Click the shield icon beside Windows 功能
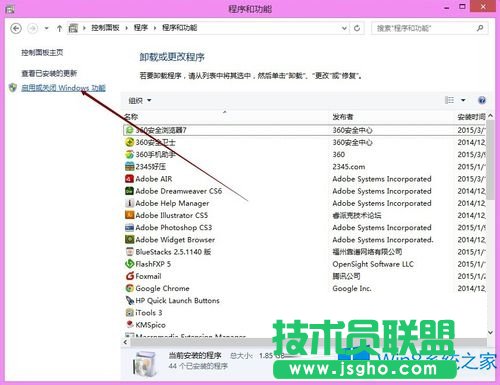 [13, 88]
